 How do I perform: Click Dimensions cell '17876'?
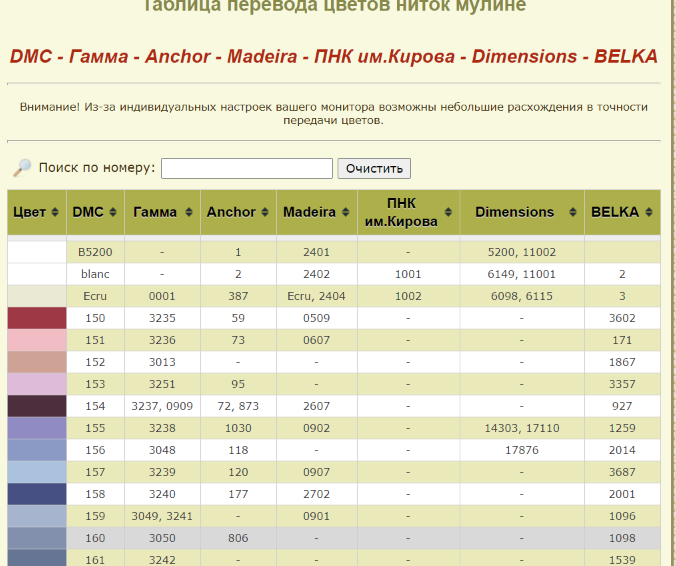[x=522, y=450]
